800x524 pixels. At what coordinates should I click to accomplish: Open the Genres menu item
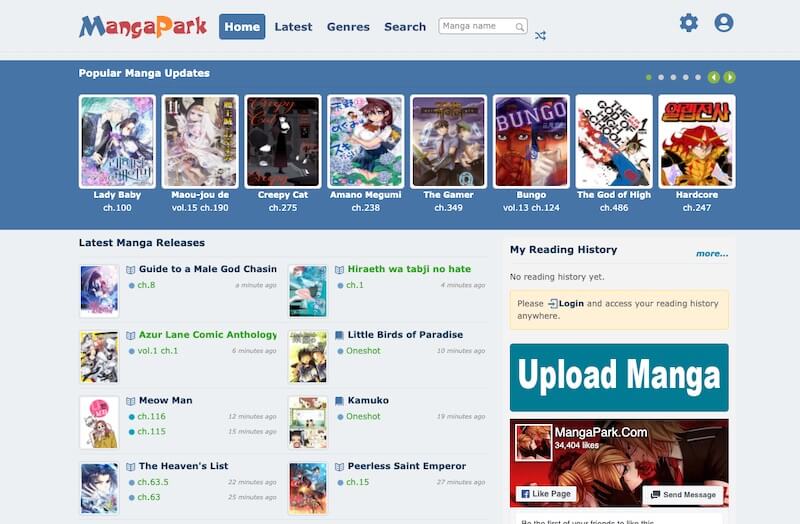348,27
